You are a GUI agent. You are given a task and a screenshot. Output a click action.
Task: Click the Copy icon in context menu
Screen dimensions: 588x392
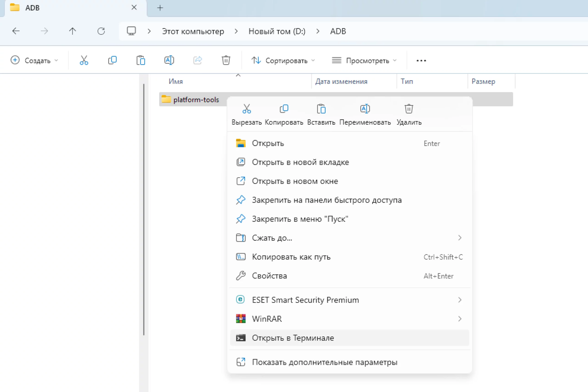pos(284,109)
